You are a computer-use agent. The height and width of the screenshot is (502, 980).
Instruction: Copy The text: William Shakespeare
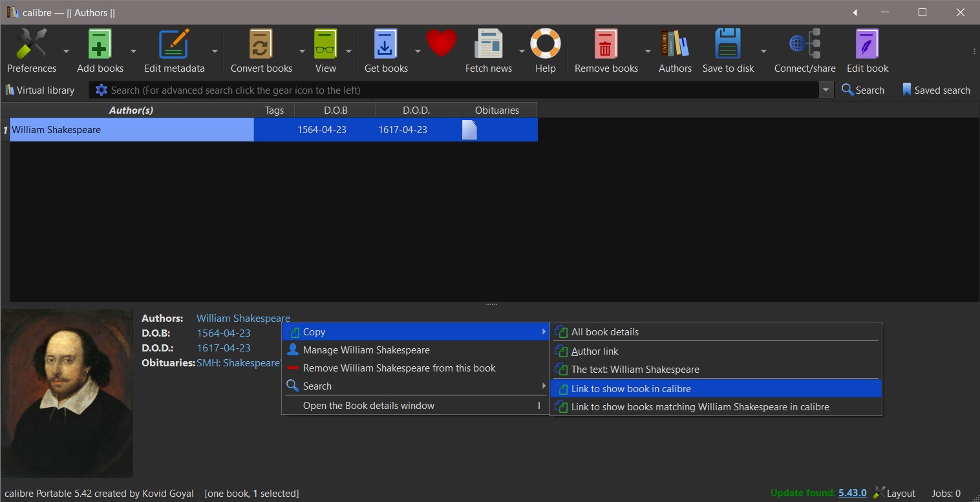716,370
